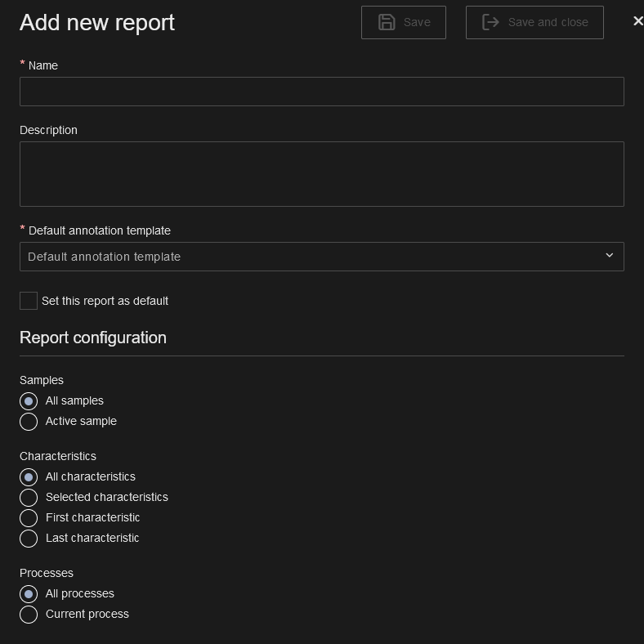
Task: Click into the Name input field
Action: (321, 92)
